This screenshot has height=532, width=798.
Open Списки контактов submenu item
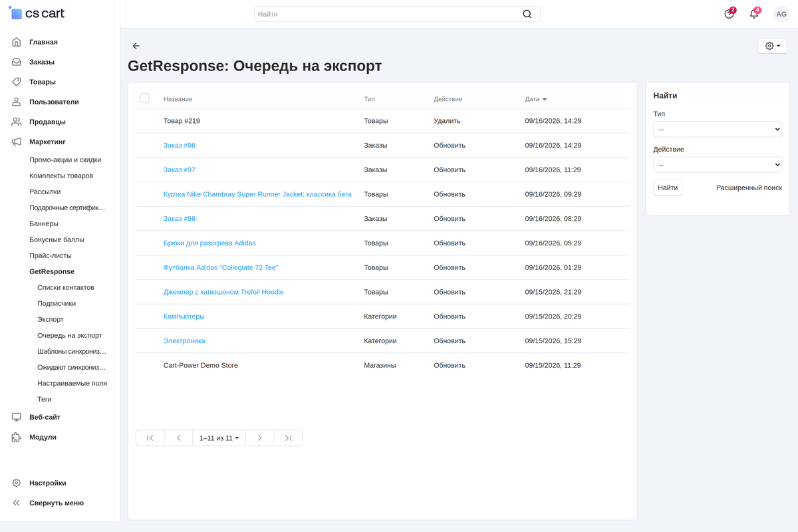pyautogui.click(x=66, y=287)
